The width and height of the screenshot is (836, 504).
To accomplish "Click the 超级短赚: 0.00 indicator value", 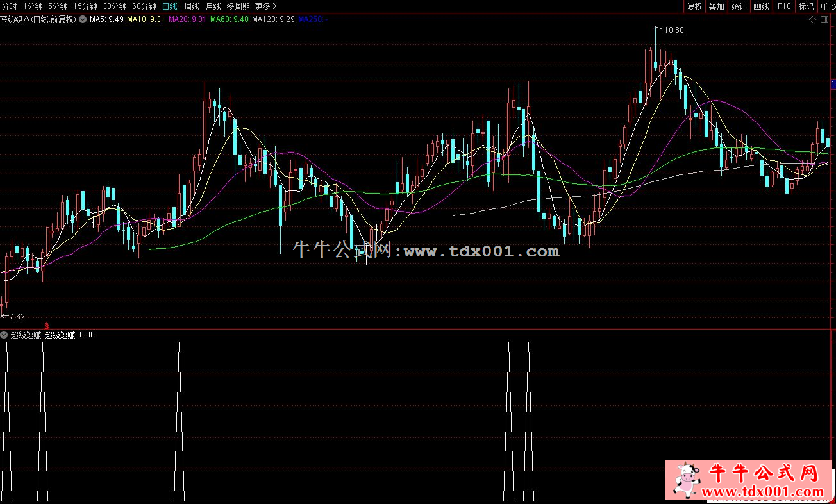I will point(69,335).
